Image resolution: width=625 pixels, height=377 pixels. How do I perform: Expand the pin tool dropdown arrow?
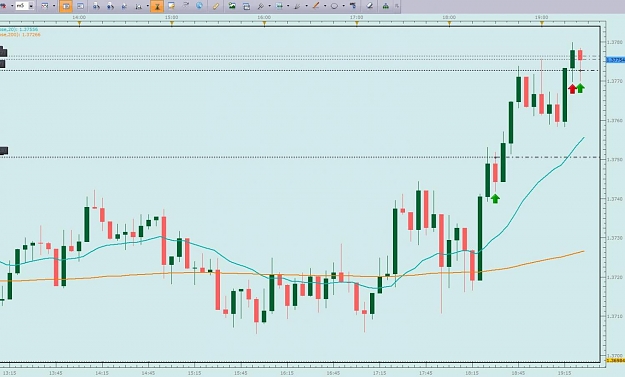click(x=269, y=6)
